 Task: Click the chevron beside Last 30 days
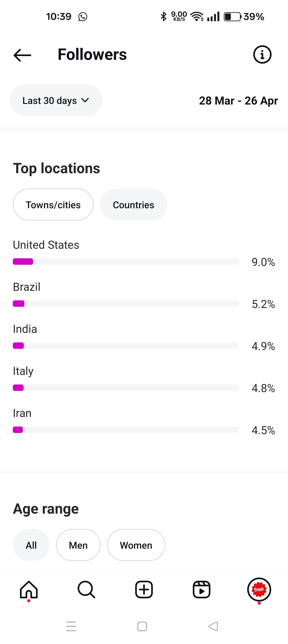coord(85,100)
